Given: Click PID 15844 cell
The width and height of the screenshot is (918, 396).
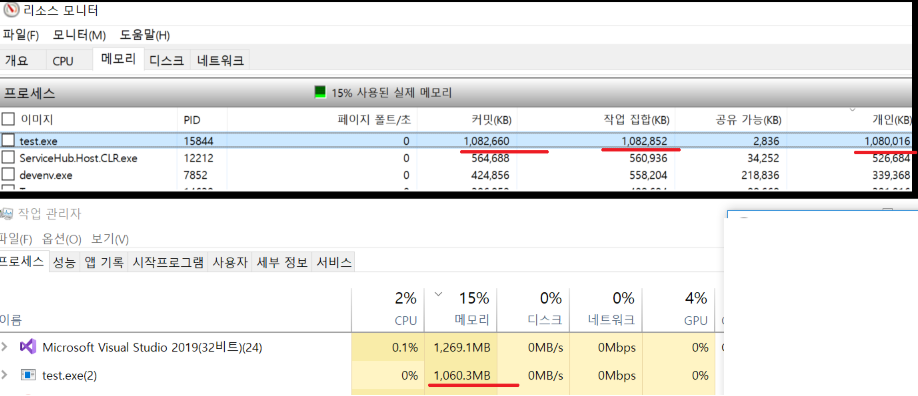Looking at the screenshot, I should click(198, 141).
